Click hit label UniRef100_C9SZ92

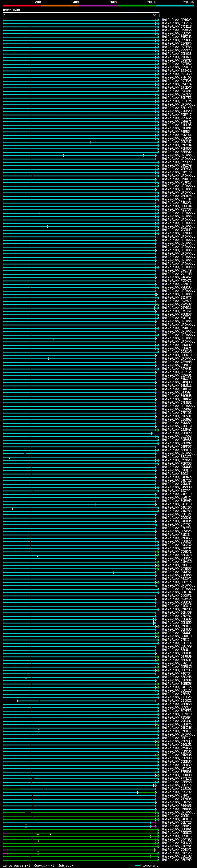(176, 792)
